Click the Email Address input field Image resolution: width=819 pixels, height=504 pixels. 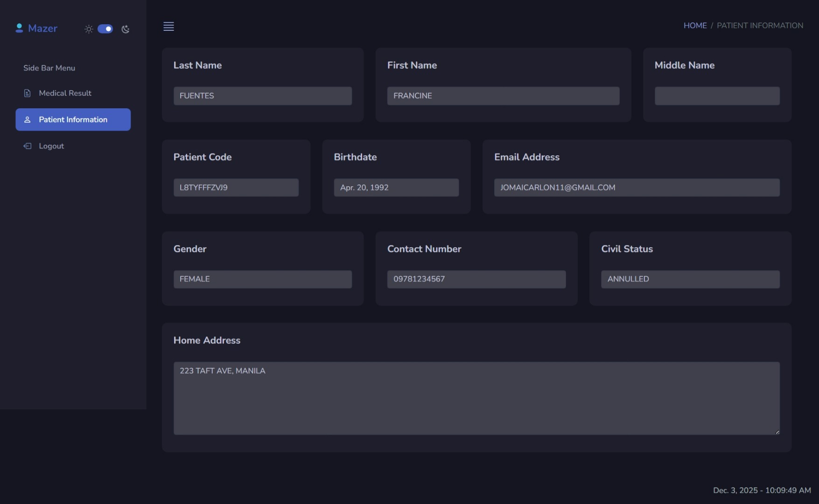[637, 188]
